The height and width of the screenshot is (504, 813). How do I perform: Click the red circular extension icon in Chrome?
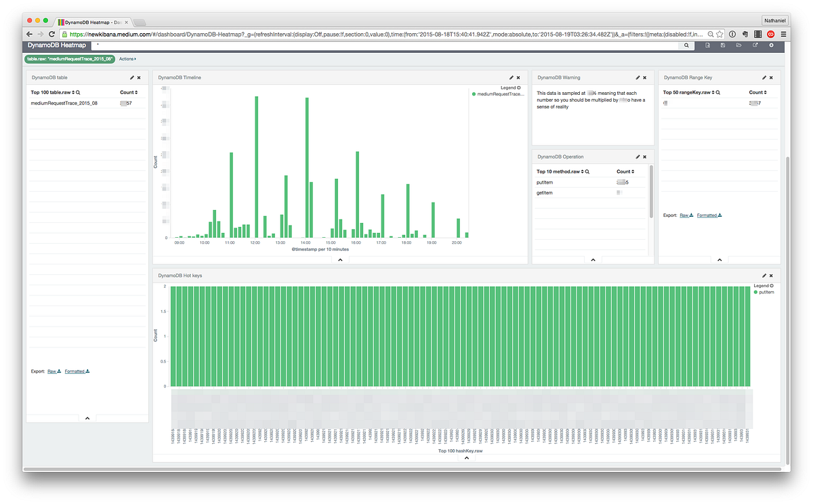(x=771, y=34)
